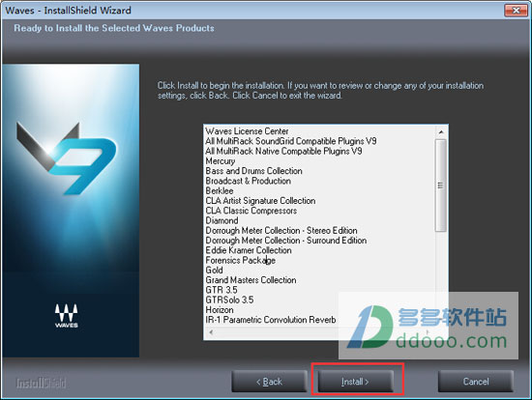Click the vertical scrollbar thumb in product list
This screenshot has height=400, width=532.
tap(441, 186)
